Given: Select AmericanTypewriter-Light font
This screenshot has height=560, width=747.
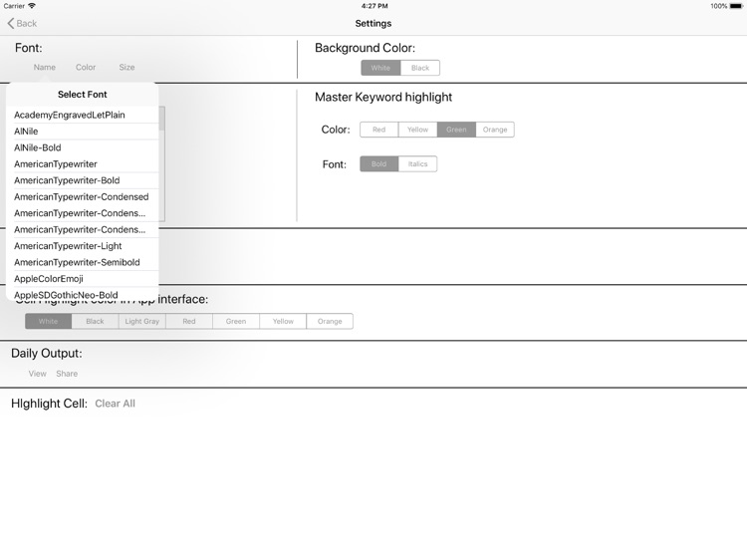Looking at the screenshot, I should [83, 246].
